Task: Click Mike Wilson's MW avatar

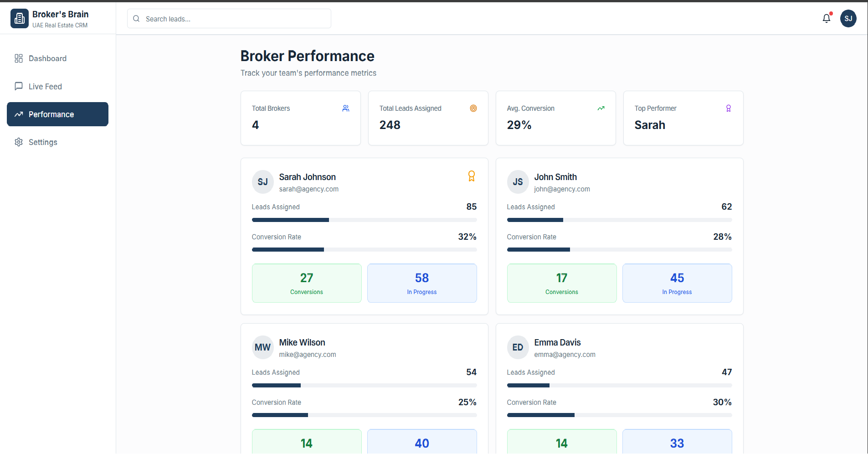Action: tap(262, 347)
